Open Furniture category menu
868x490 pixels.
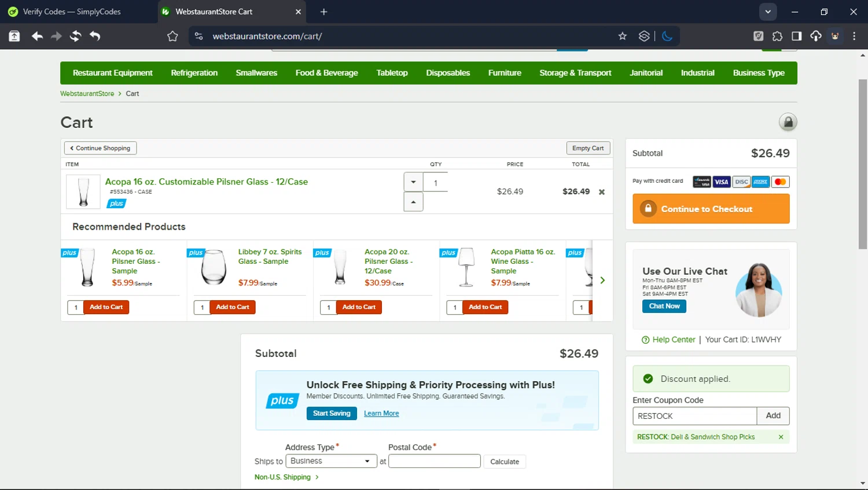[x=505, y=73]
